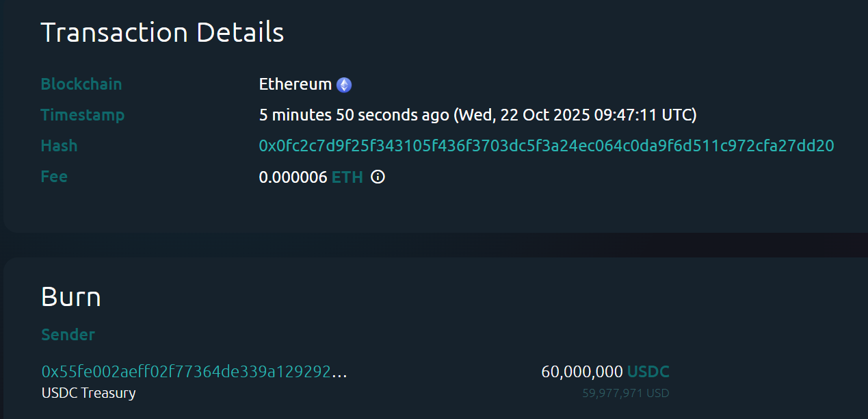Click the Transaction Details heading
Viewport: 868px width, 419px height.
[162, 31]
